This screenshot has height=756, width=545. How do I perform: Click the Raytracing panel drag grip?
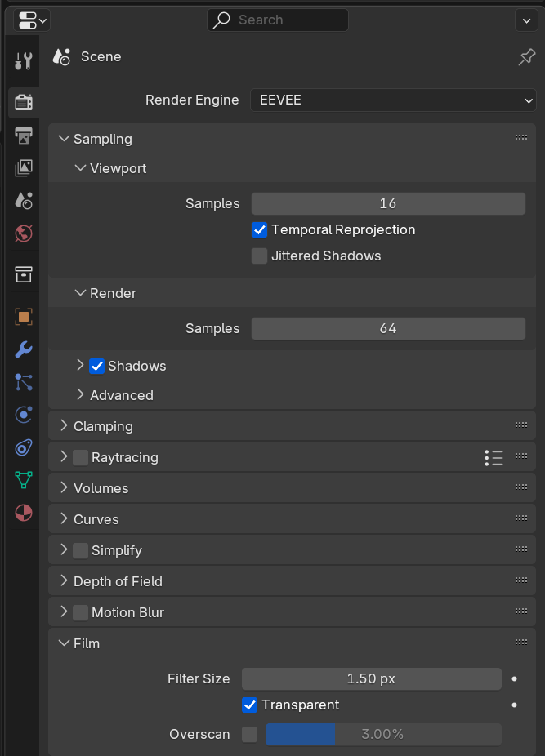click(520, 456)
